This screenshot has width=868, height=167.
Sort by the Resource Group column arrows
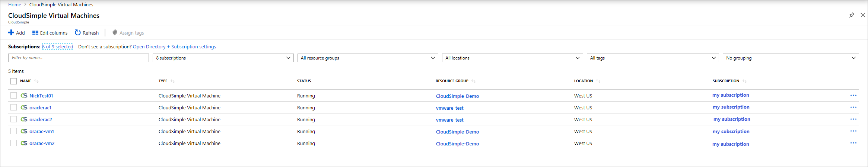point(474,81)
